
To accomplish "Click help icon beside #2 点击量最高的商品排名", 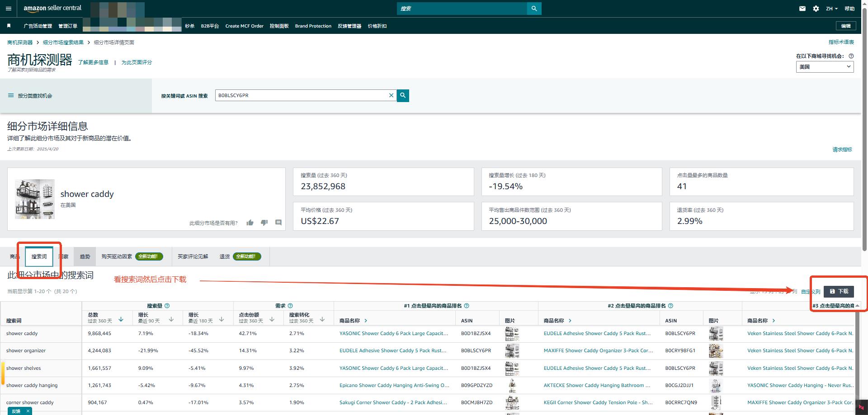I will point(670,306).
